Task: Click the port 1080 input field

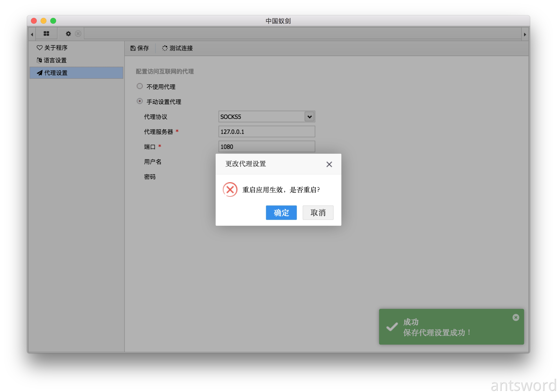Action: pyautogui.click(x=267, y=147)
